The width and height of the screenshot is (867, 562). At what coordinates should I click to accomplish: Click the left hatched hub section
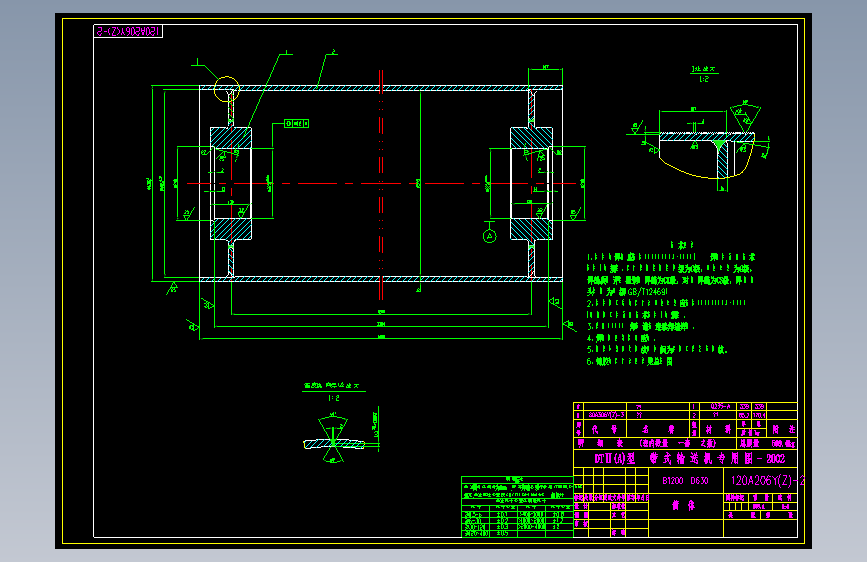[x=231, y=184]
